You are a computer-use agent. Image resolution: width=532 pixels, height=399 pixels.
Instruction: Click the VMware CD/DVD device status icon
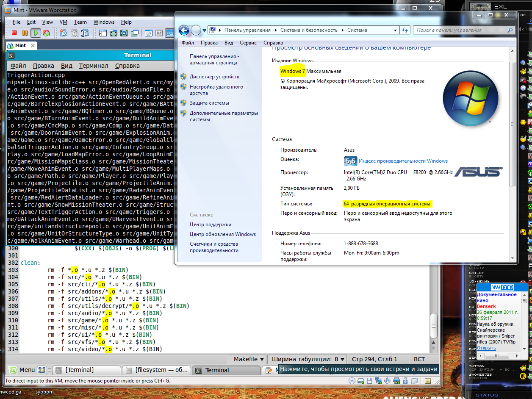pyautogui.click(x=352, y=381)
